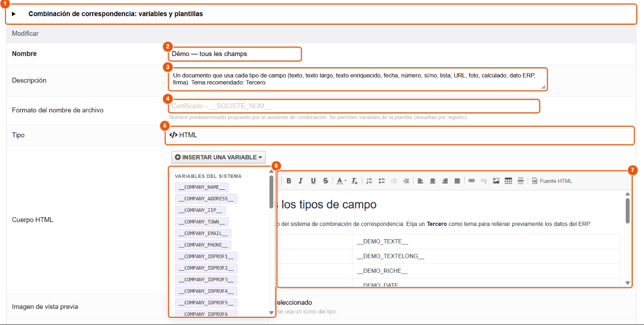
Task: Justify the text alignment
Action: coord(457,181)
